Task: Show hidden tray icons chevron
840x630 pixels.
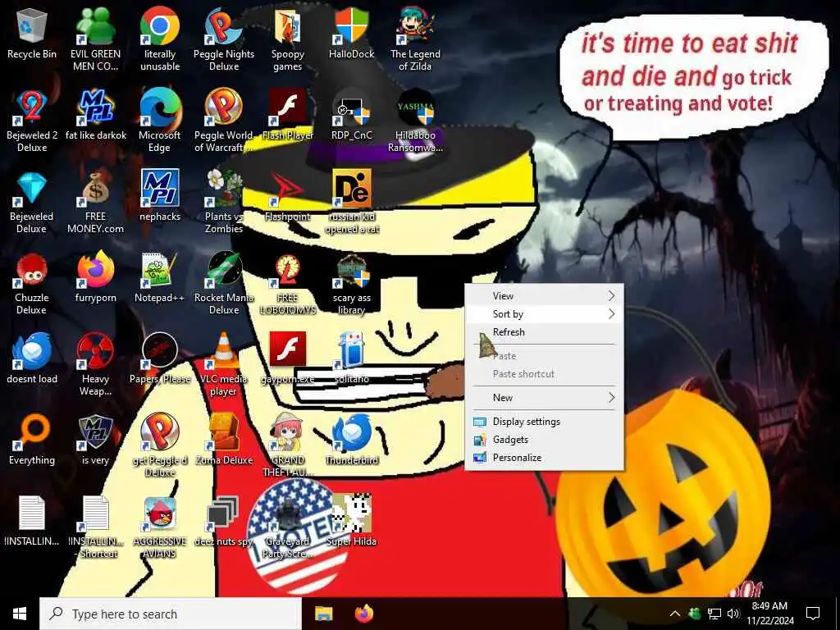Action: [x=675, y=614]
